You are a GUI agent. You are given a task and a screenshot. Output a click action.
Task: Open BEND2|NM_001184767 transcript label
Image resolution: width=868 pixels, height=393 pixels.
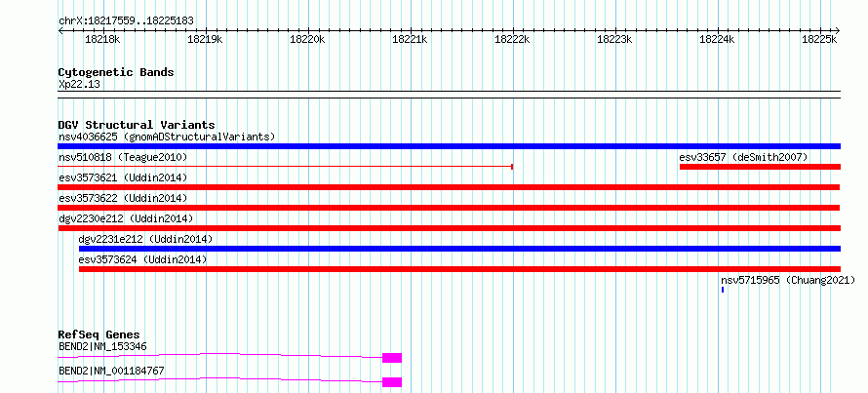pyautogui.click(x=111, y=371)
